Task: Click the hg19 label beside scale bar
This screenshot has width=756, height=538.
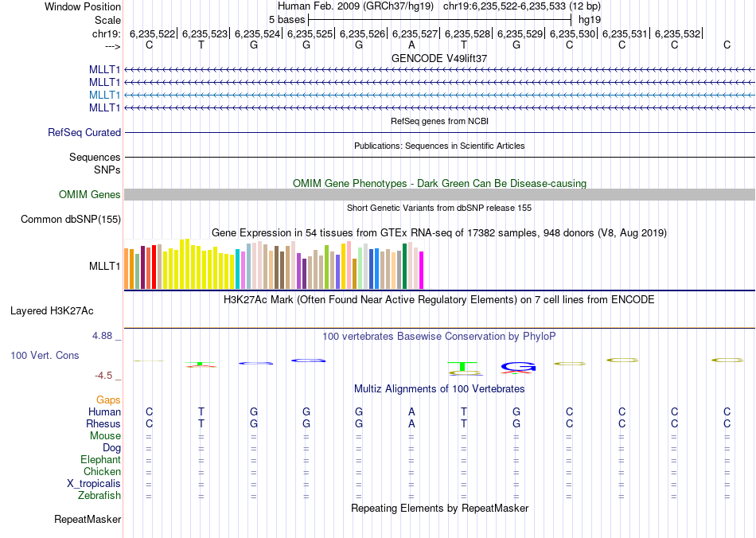Action: [x=589, y=20]
